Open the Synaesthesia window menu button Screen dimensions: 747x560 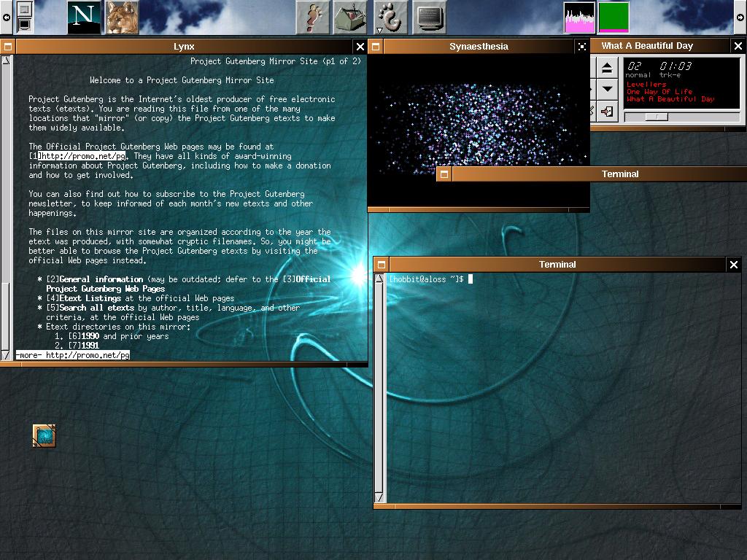[x=376, y=47]
